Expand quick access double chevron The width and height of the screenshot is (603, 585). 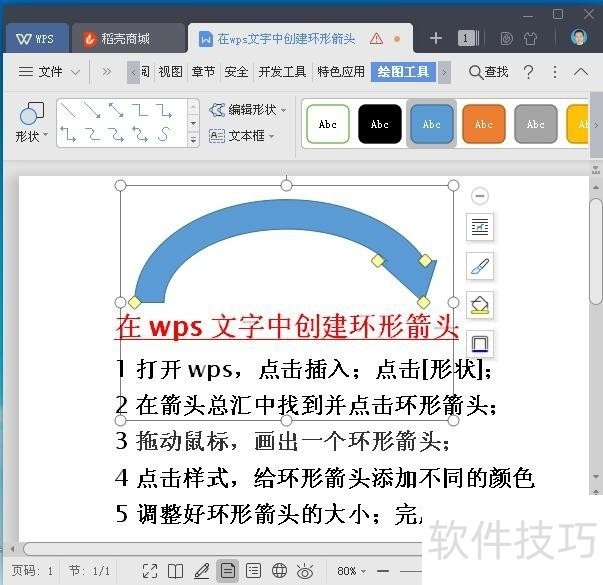click(x=107, y=72)
